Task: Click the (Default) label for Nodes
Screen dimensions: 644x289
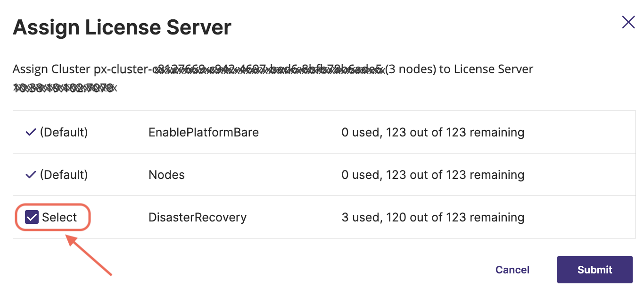Action: click(64, 175)
